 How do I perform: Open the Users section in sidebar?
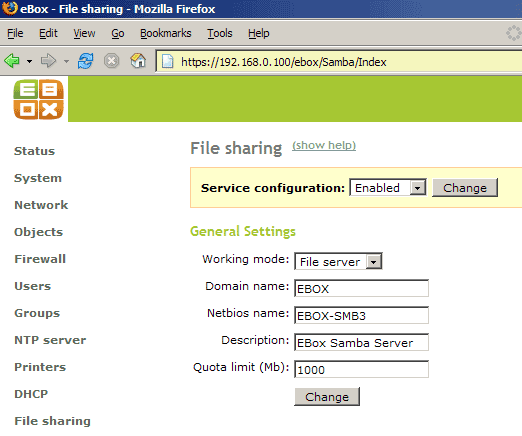coord(32,286)
